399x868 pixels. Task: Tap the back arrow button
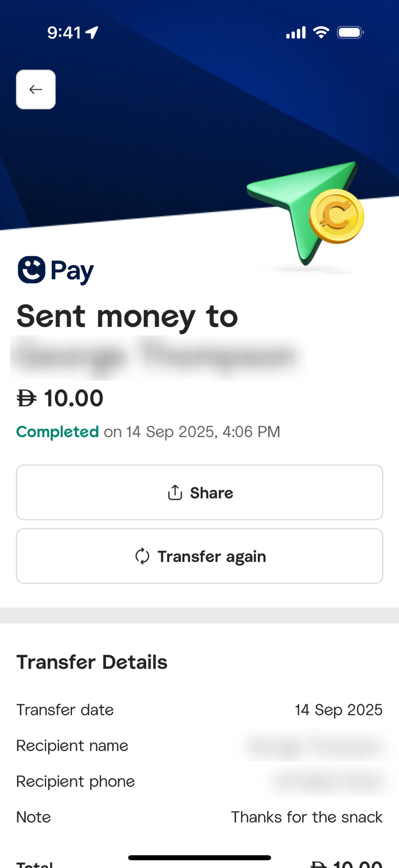pyautogui.click(x=36, y=90)
